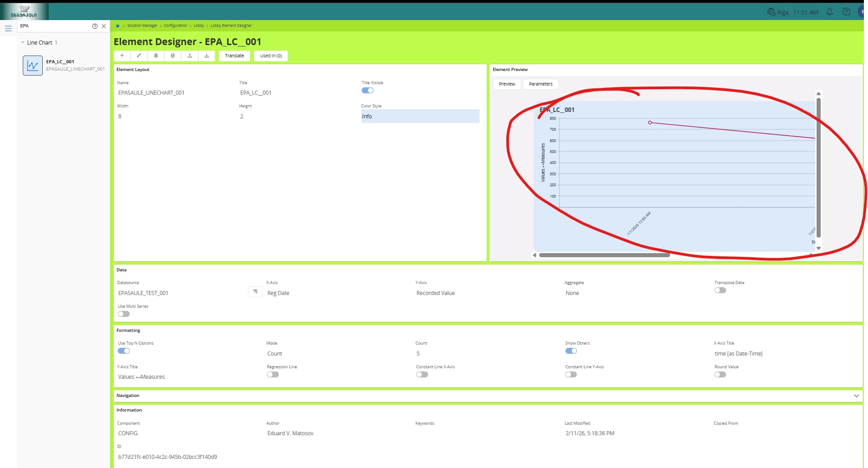Toggle the Transpose Data switch
Screen dimensions: 868x468
720,290
